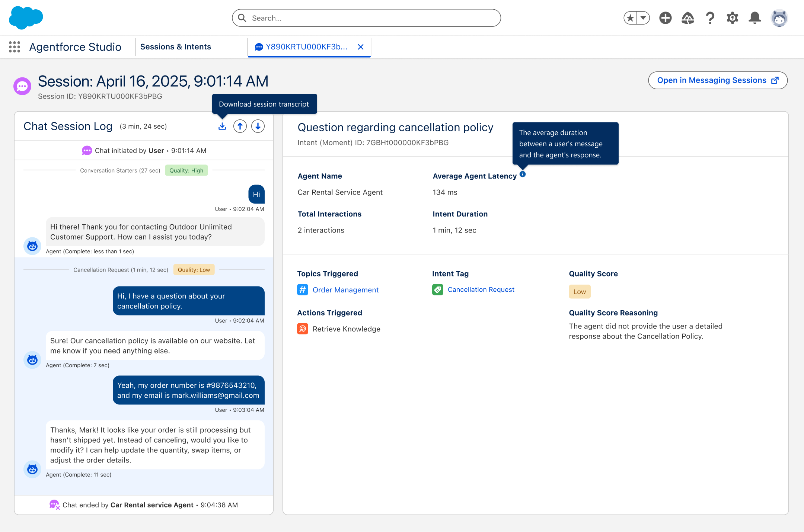Click the 'Agent (Complete: 11 sec)' status
Viewport: 804px width, 532px height.
[79, 475]
